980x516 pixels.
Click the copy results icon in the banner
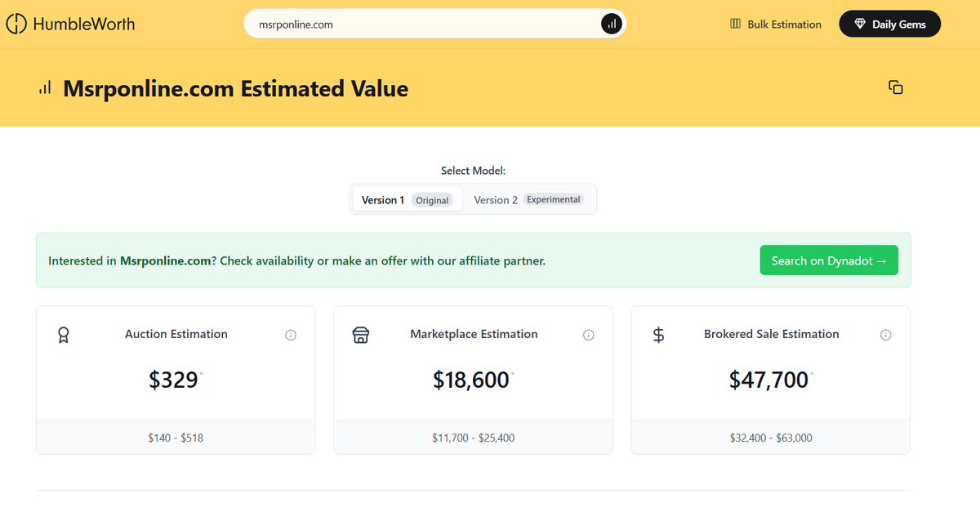[895, 87]
